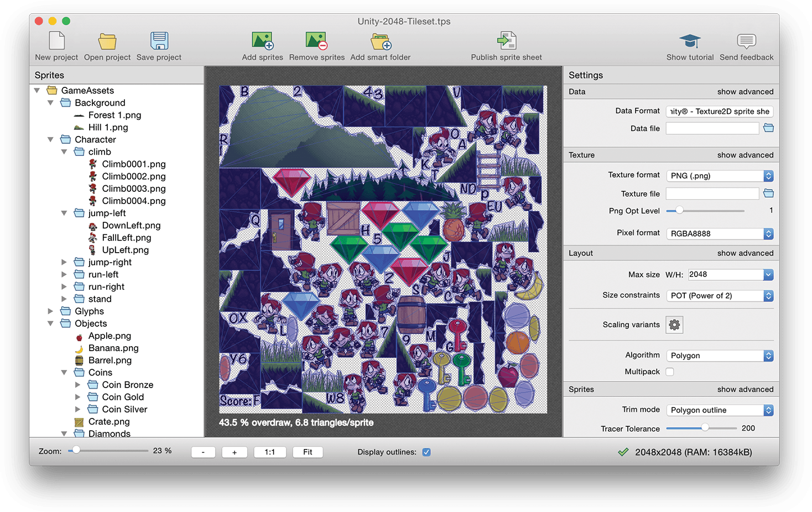Add sprites to the sheet

click(262, 45)
